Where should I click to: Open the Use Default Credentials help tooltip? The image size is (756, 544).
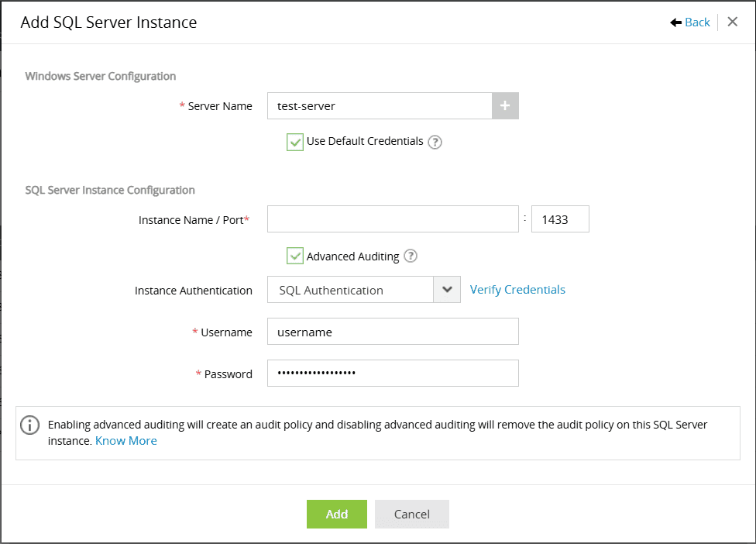pyautogui.click(x=435, y=142)
